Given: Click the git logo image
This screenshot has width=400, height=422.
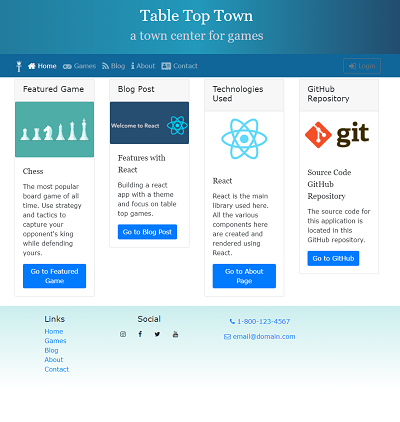Looking at the screenshot, I should coord(337,135).
